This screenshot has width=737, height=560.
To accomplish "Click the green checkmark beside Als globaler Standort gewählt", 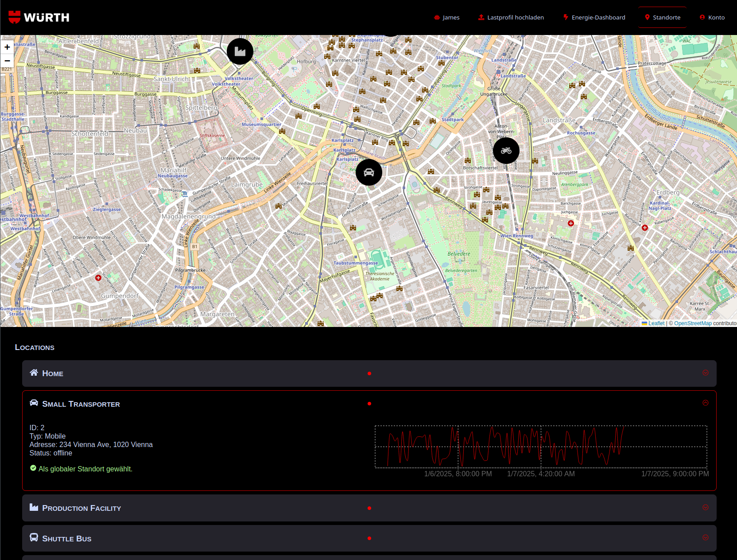I will (33, 468).
